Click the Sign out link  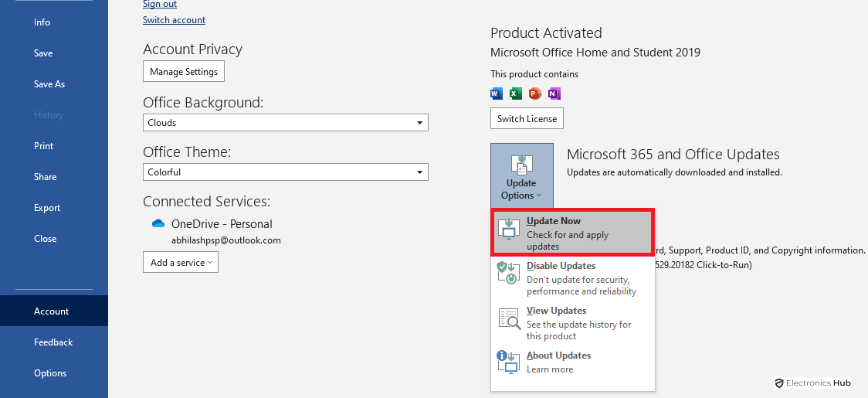[x=160, y=5]
